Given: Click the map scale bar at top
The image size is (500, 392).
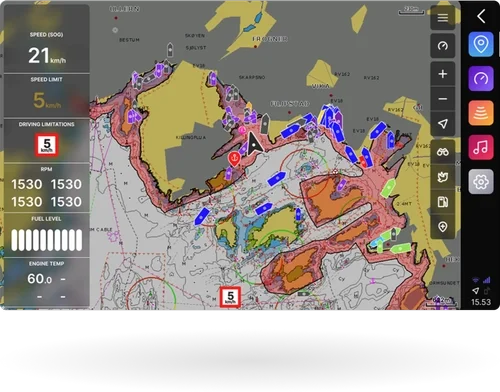Looking at the screenshot, I should [411, 11].
